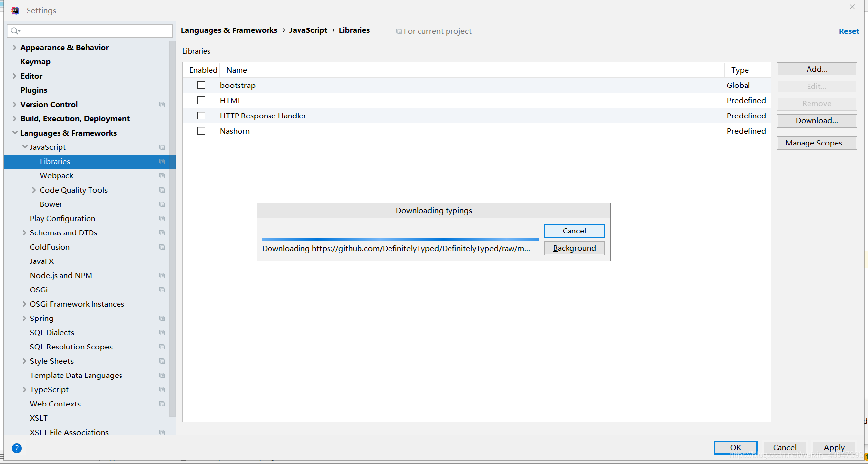This screenshot has width=868, height=464.
Task: Click JavaScript in the breadcrumb
Action: [308, 30]
